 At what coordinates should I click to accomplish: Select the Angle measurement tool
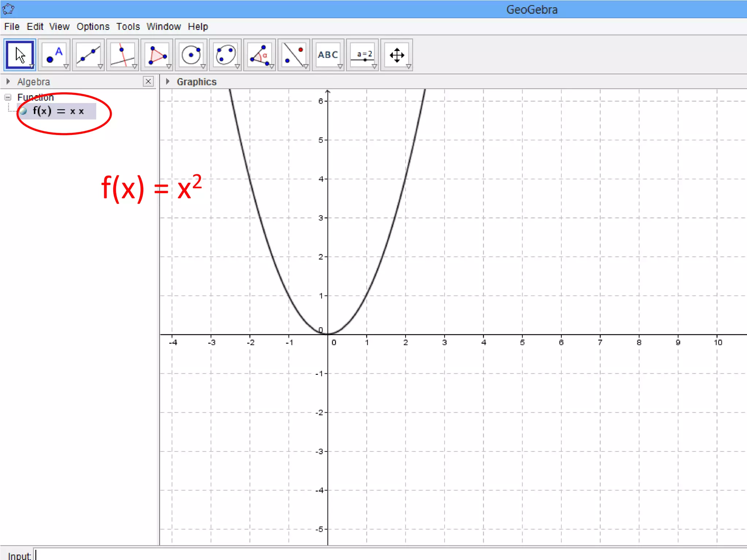pos(260,55)
